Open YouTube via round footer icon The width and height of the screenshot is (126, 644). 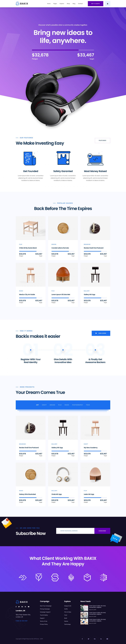(x=107, y=639)
